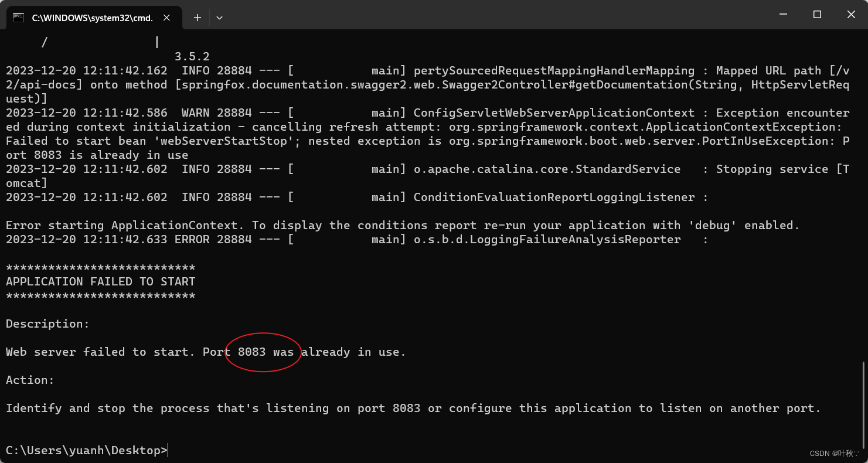
Task: Click the 'APPLICATION FAILED TO START' text
Action: (100, 281)
